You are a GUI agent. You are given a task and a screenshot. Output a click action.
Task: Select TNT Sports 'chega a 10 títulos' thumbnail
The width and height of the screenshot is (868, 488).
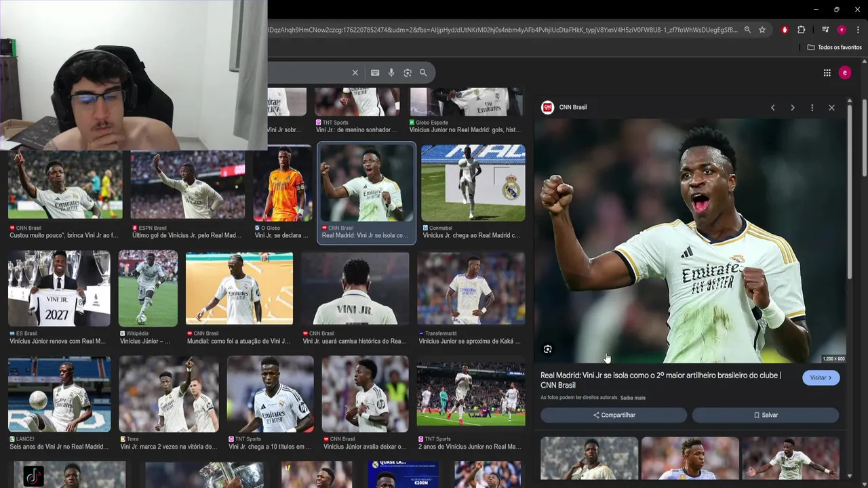[x=271, y=394]
